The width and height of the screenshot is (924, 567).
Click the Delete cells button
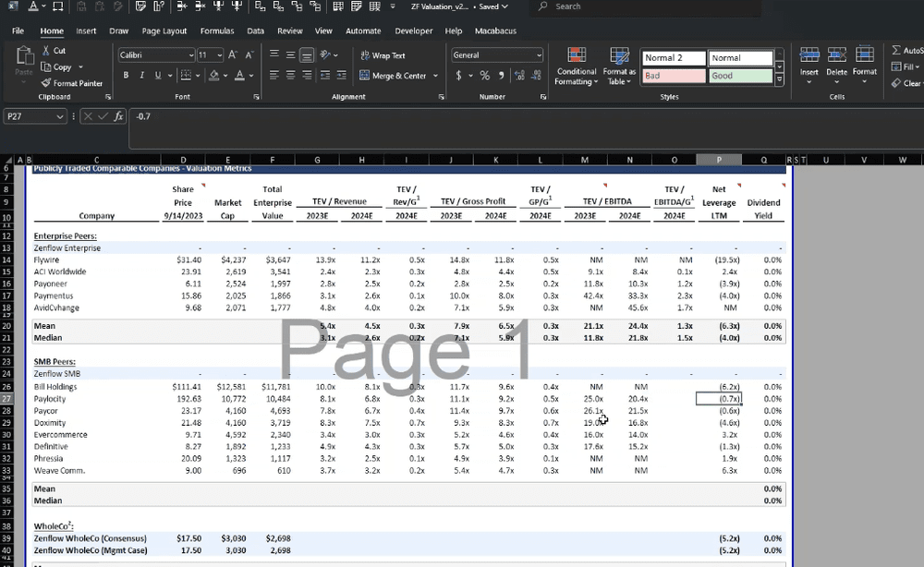[x=836, y=65]
